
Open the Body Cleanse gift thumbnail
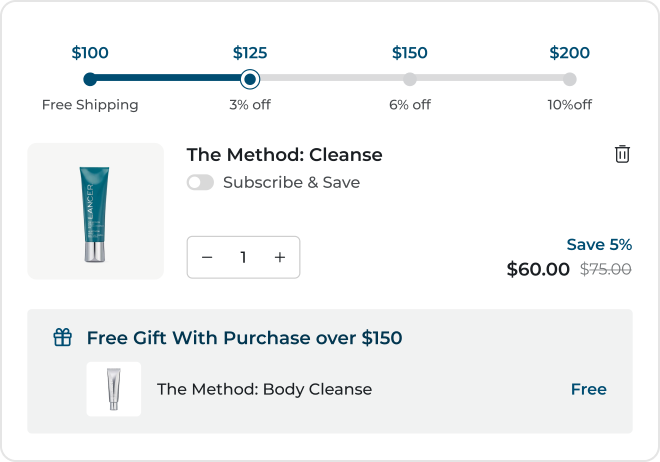click(x=114, y=389)
